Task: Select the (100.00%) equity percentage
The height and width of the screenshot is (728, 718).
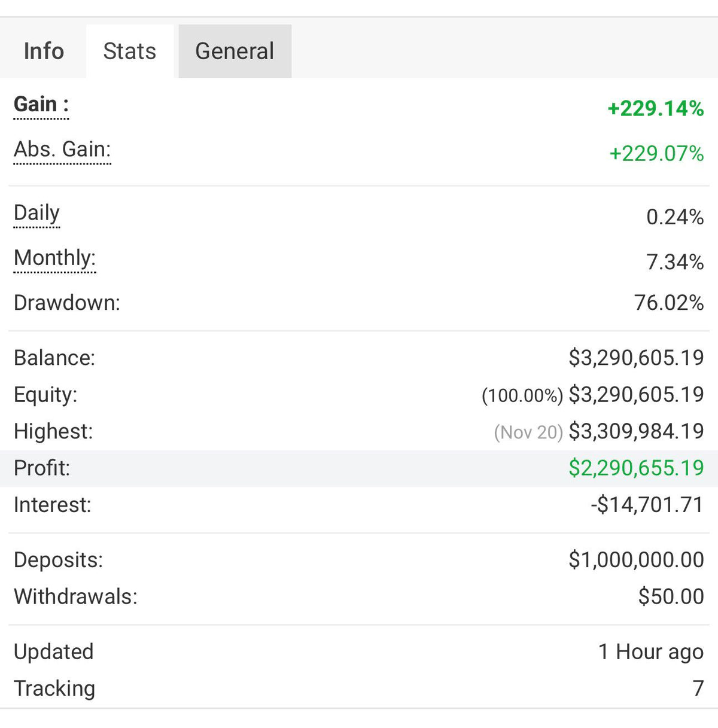Action: (x=522, y=394)
